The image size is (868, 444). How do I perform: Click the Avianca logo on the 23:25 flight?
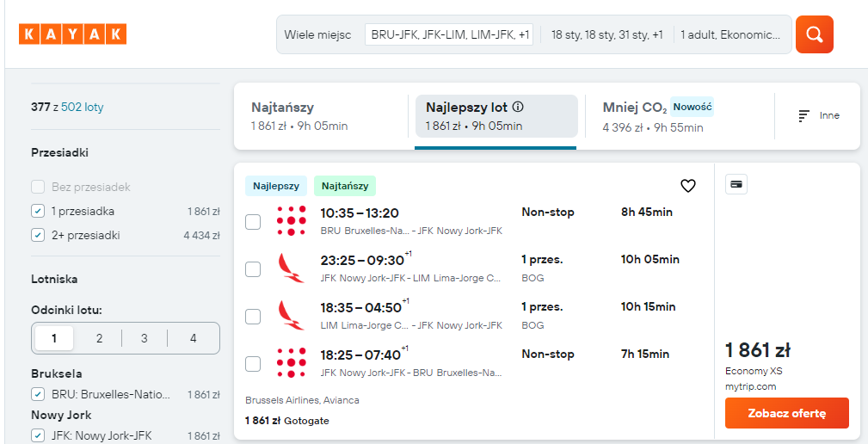tap(291, 268)
